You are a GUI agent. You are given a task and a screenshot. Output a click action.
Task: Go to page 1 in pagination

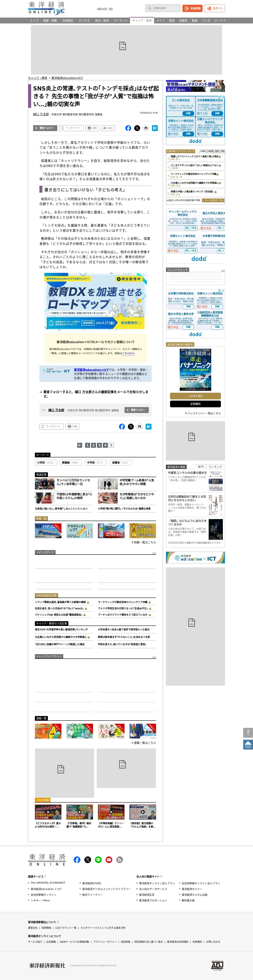pos(87,445)
